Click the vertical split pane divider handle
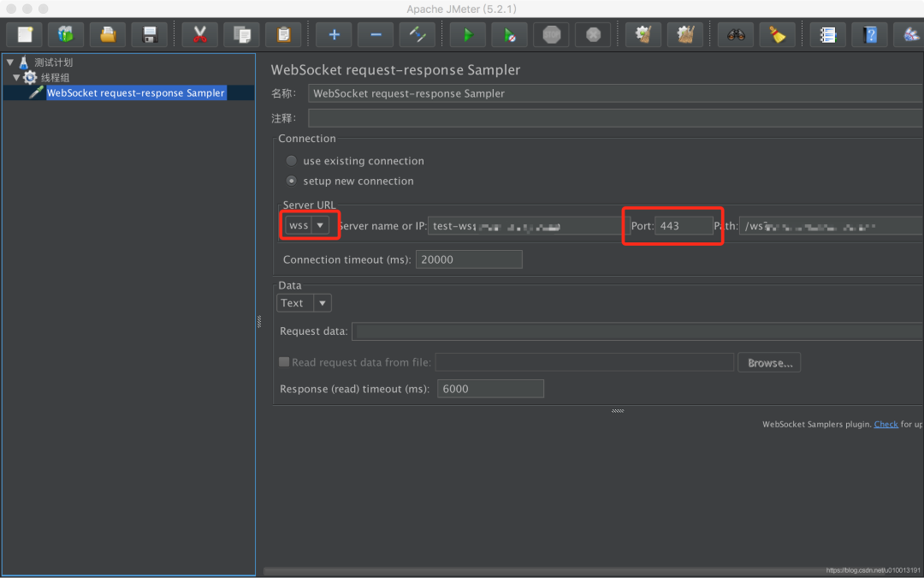Image resolution: width=924 pixels, height=578 pixels. (258, 321)
